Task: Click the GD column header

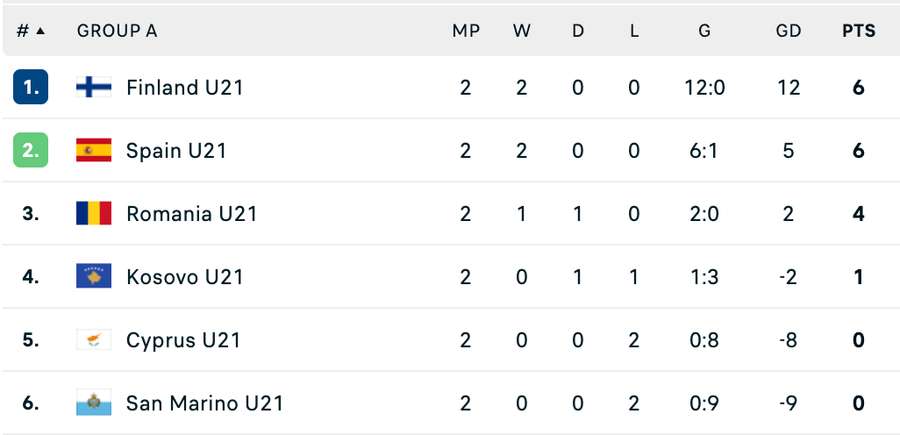Action: click(x=788, y=31)
